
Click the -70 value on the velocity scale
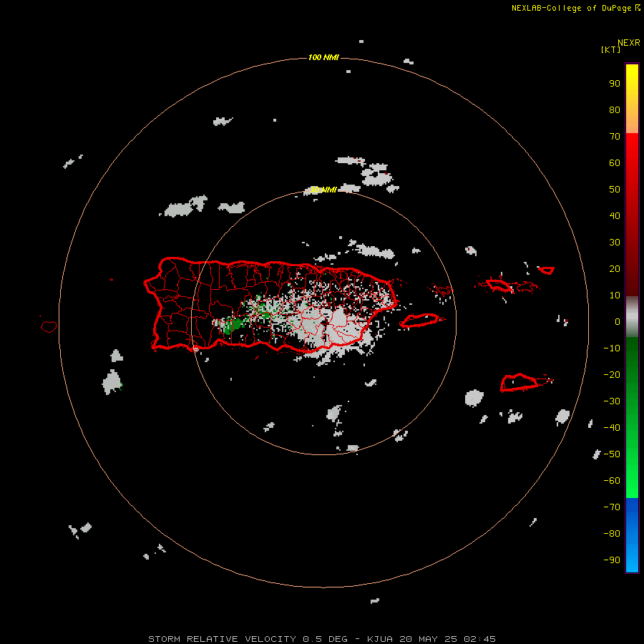(612, 507)
